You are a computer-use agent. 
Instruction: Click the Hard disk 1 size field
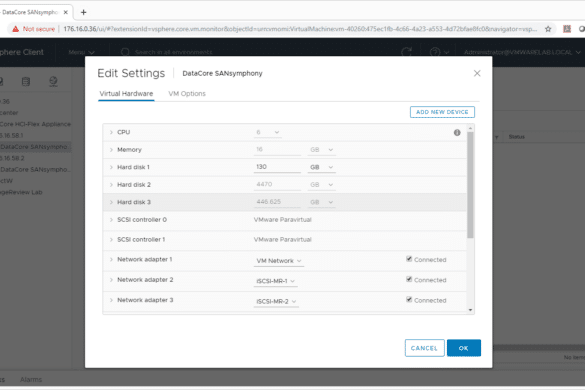point(277,167)
